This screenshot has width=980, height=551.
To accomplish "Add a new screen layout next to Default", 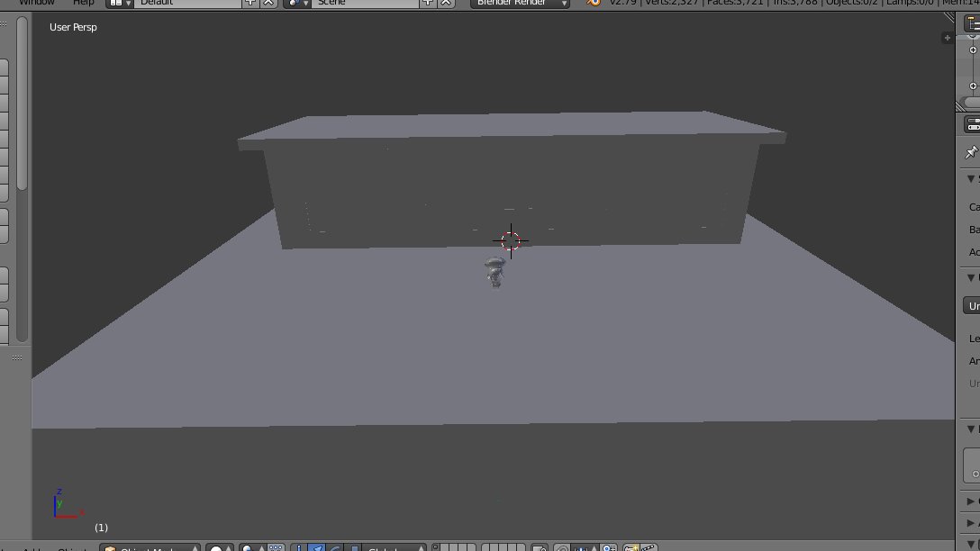I will (x=250, y=3).
